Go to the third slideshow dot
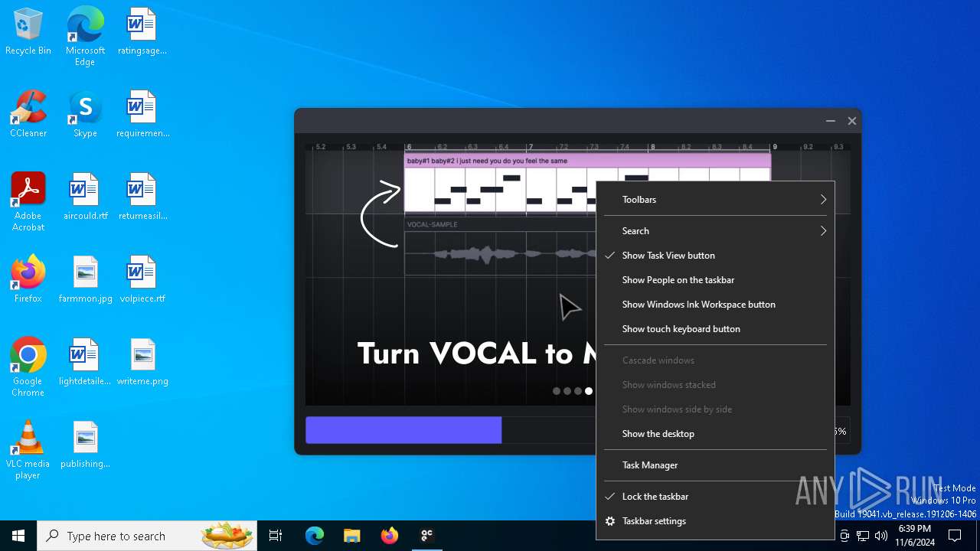 (x=578, y=391)
